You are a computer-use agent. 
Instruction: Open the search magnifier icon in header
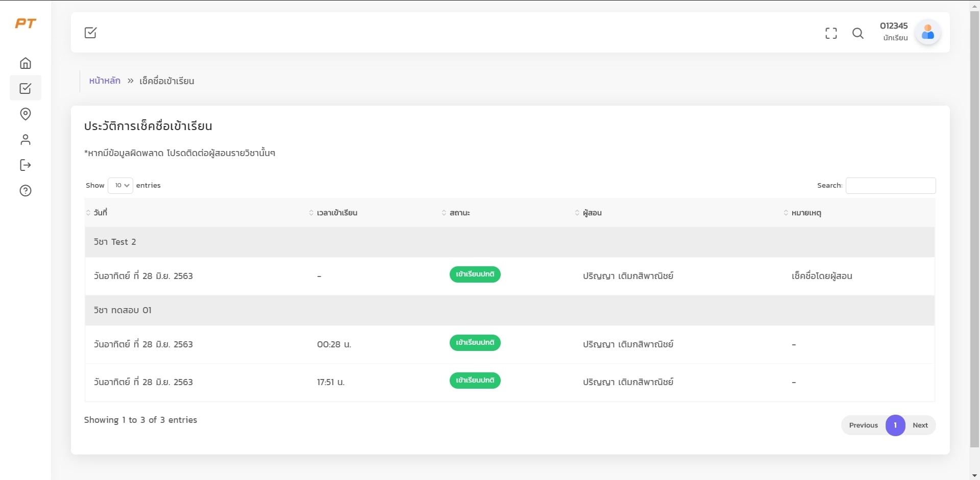(x=858, y=33)
